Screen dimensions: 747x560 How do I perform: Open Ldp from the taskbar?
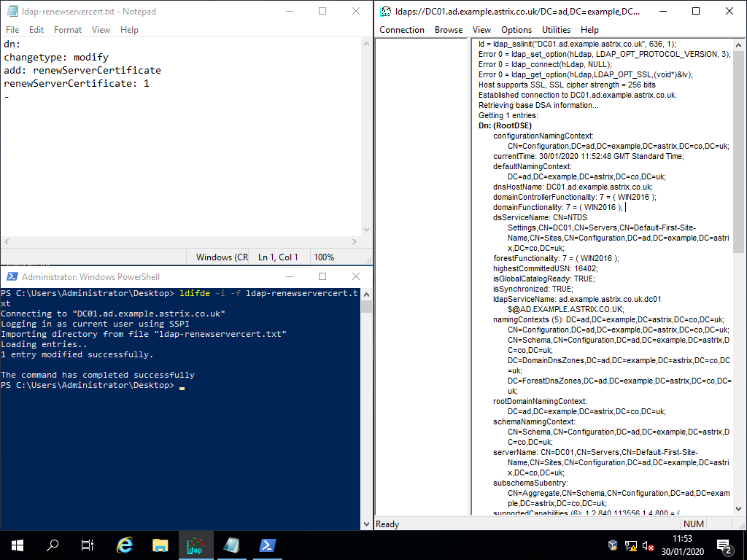pyautogui.click(x=195, y=545)
